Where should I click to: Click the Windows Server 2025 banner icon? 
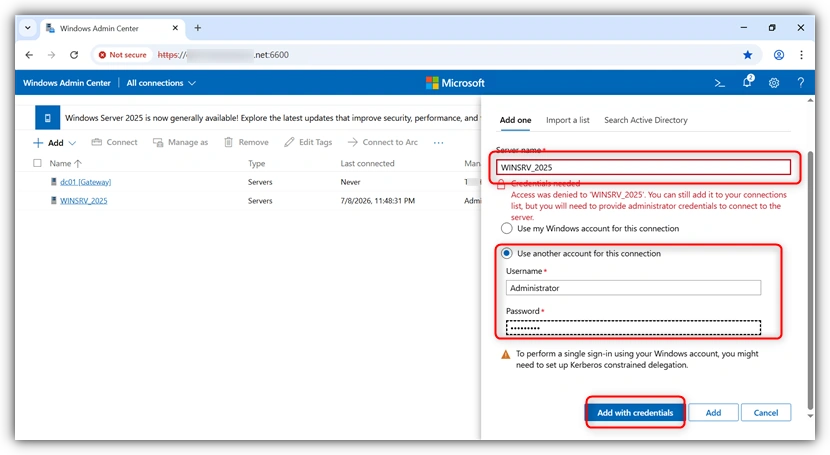pyautogui.click(x=48, y=118)
